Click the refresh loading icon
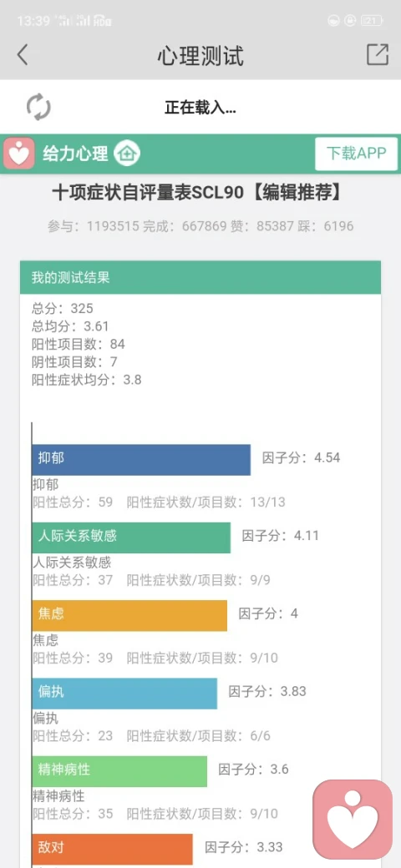Screen dimensions: 401x868 38,107
